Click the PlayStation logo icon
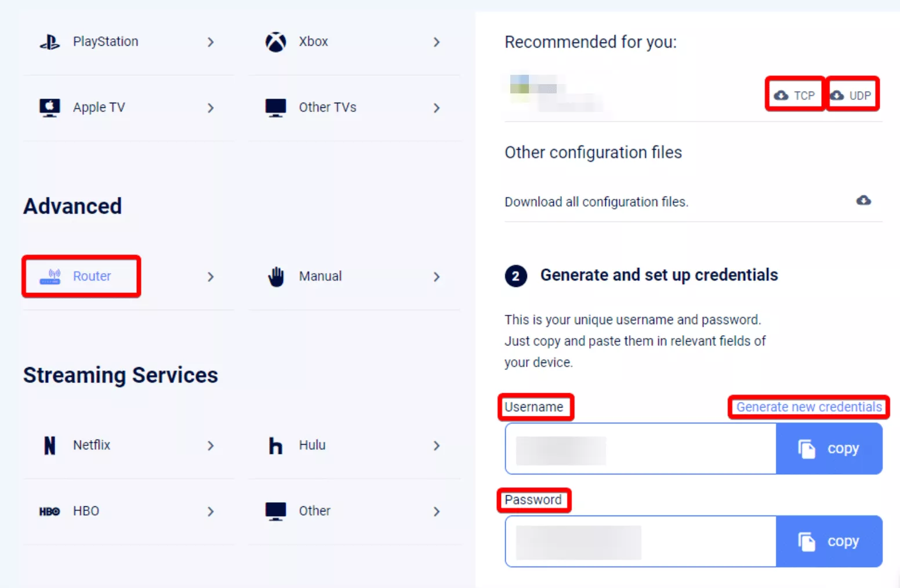Screen dimensions: 900x588 [50, 42]
